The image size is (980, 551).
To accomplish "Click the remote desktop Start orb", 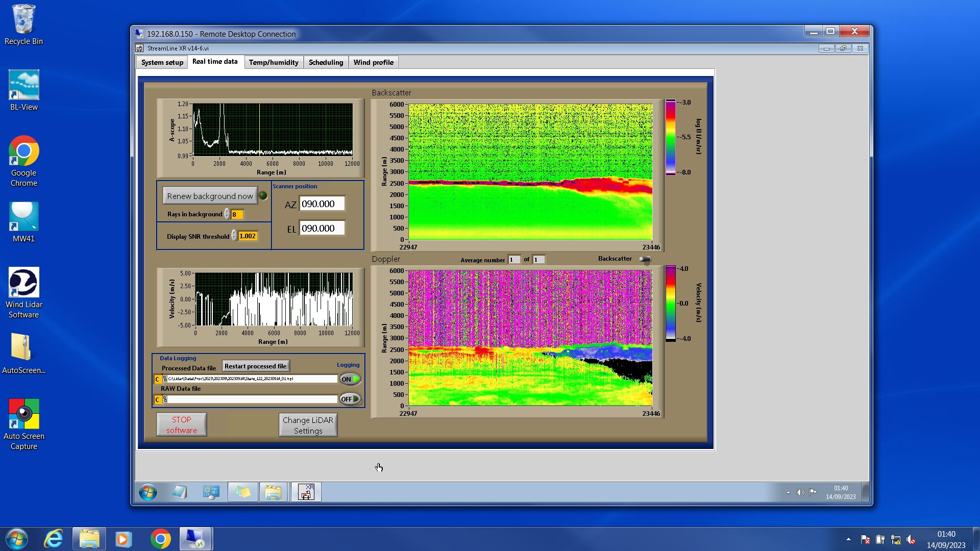I will 148,492.
